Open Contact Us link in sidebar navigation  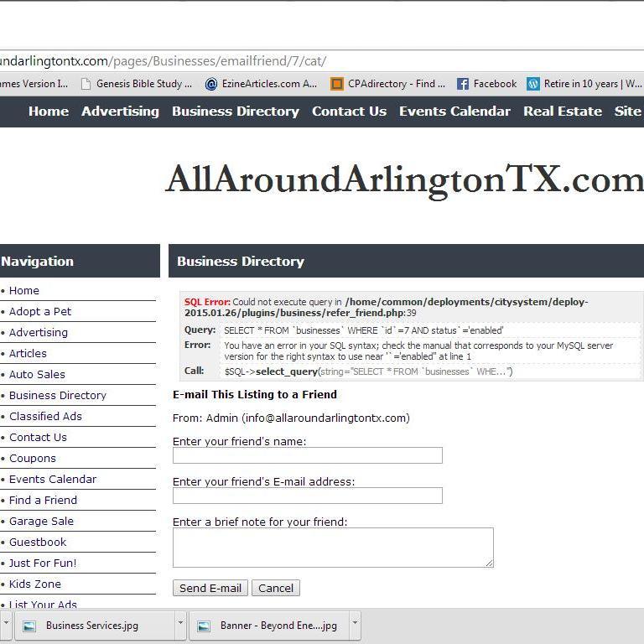coord(39,438)
